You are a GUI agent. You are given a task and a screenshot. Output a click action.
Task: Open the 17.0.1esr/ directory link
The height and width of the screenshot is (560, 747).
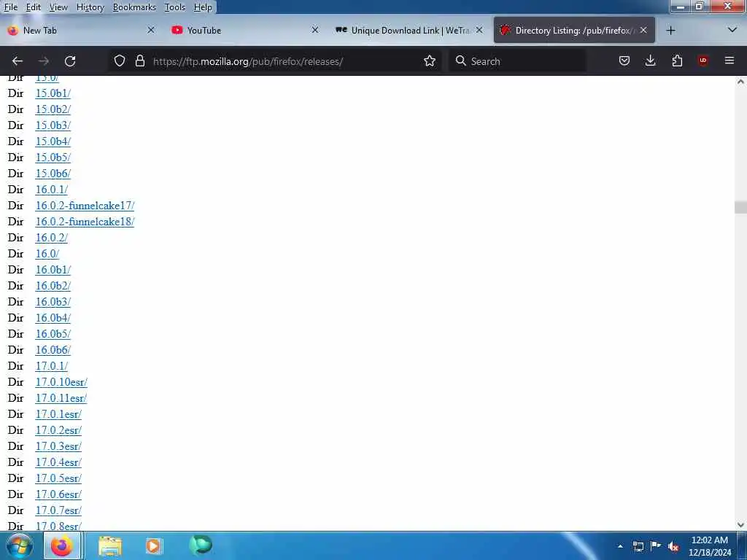tap(58, 414)
